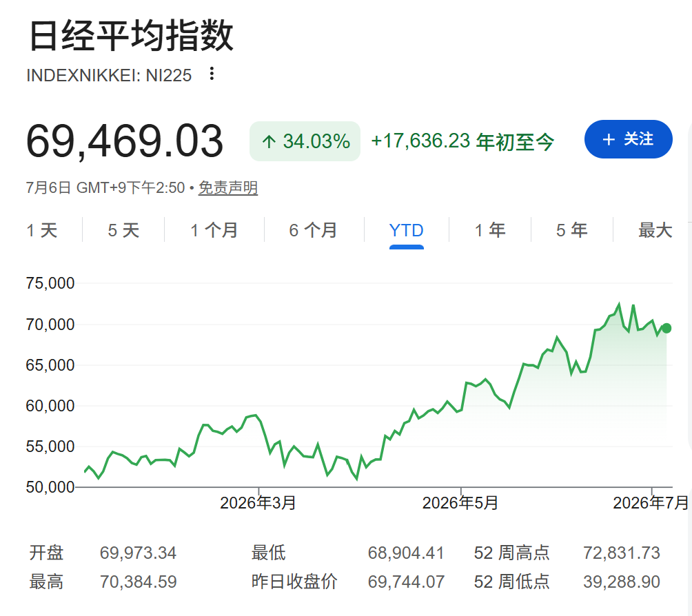Screen dimensions: 692x616
Task: Switch to the 1 天 range tab
Action: coord(42,230)
